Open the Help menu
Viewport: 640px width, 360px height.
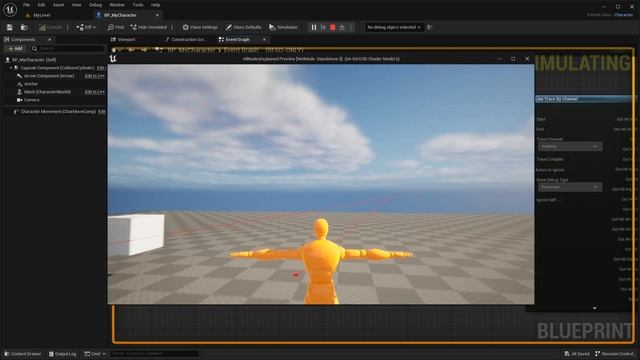[156, 5]
